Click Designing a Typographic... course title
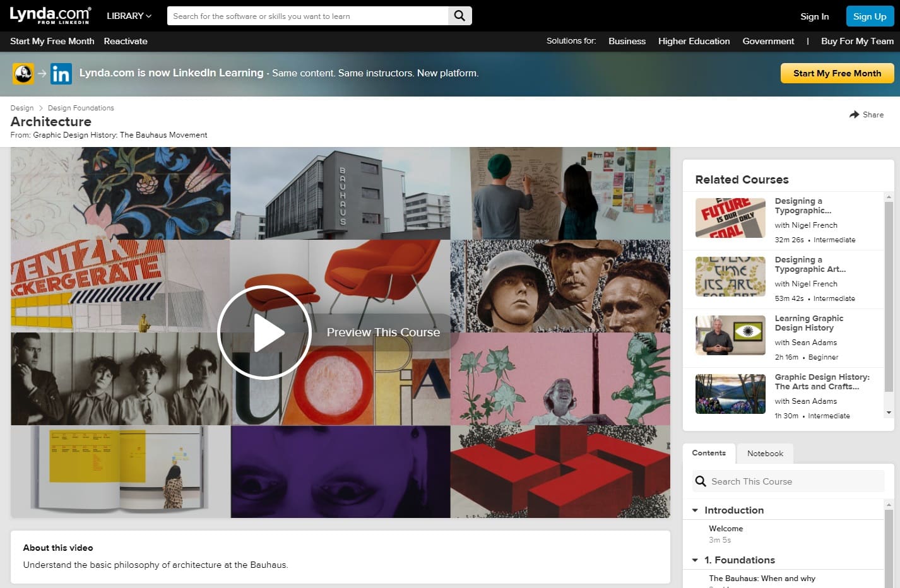The height and width of the screenshot is (588, 900). 803,206
